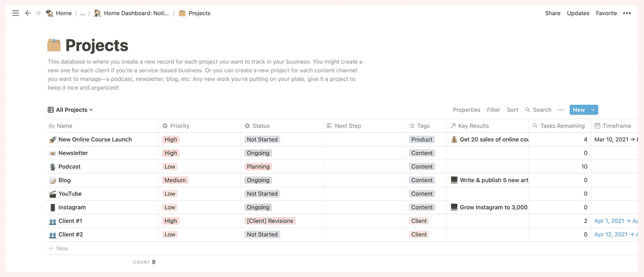
Task: Open the Priority column header menu
Action: pos(200,126)
